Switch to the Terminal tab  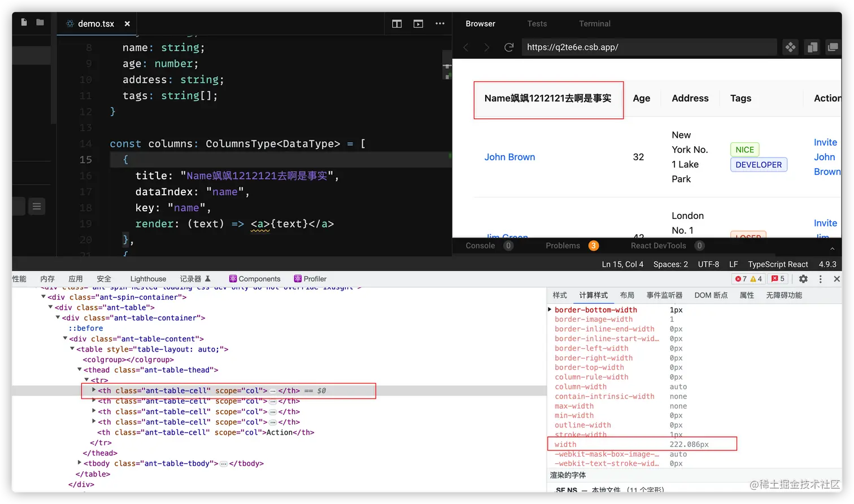coord(595,24)
